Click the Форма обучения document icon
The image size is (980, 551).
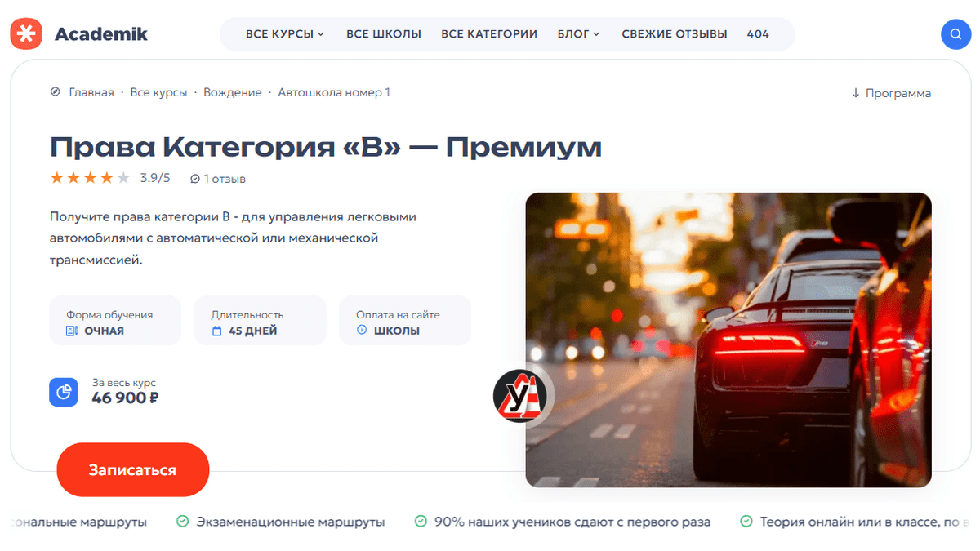[x=72, y=331]
